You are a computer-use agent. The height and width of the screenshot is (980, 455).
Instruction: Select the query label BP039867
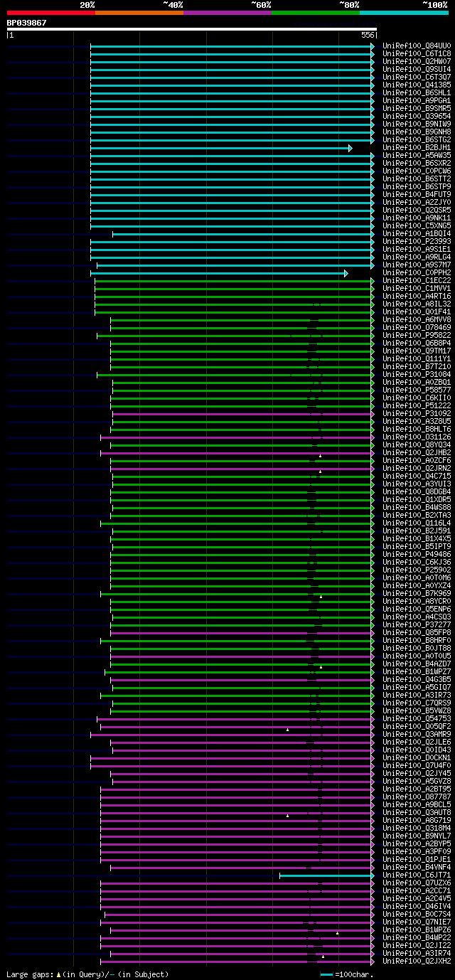(27, 23)
